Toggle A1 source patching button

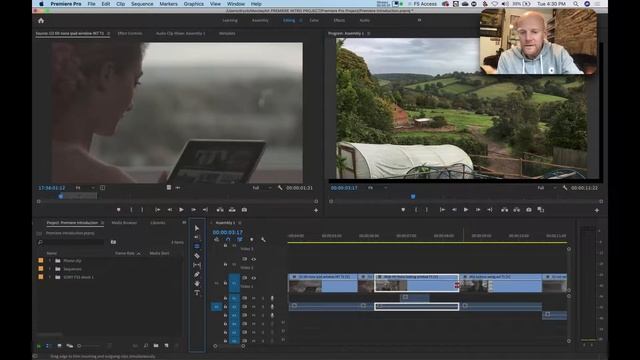click(216, 307)
